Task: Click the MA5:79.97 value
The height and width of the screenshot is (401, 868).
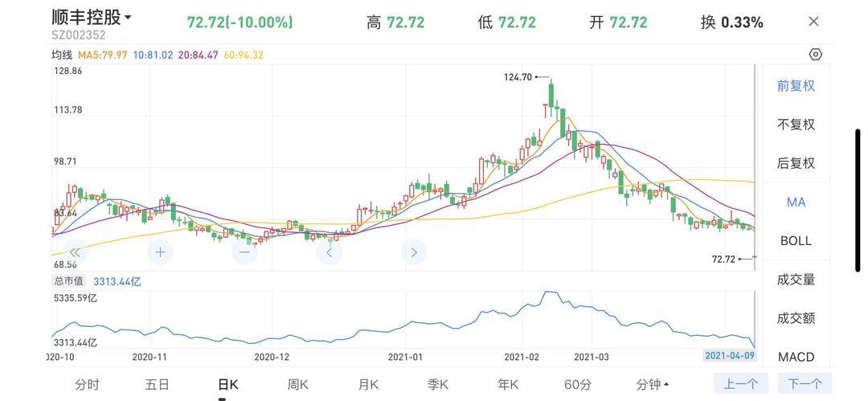Action: click(102, 55)
